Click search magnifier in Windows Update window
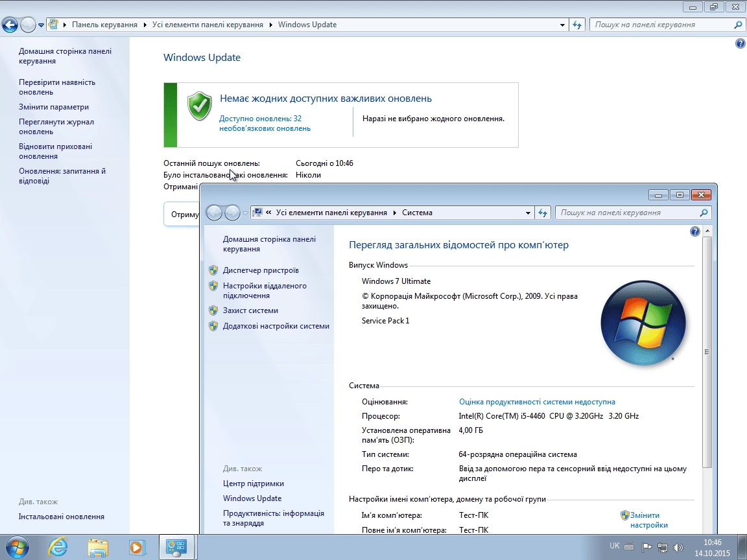747x560 pixels. pyautogui.click(x=738, y=25)
